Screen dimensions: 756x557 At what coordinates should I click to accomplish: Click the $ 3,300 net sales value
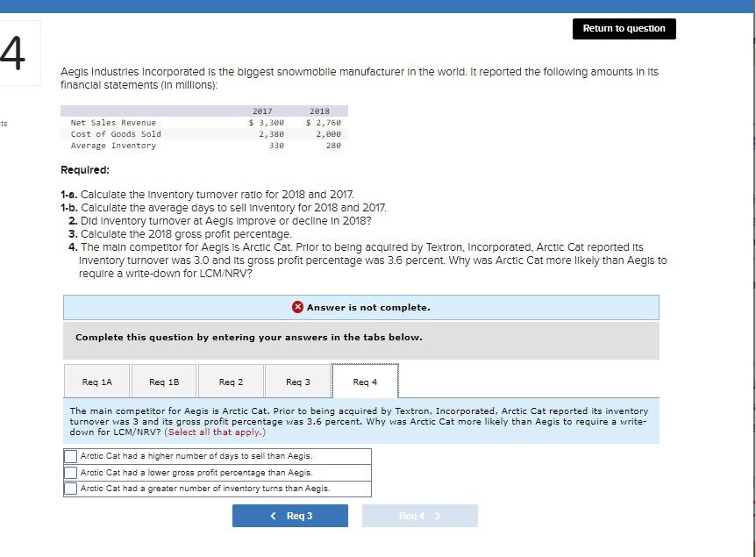click(266, 123)
